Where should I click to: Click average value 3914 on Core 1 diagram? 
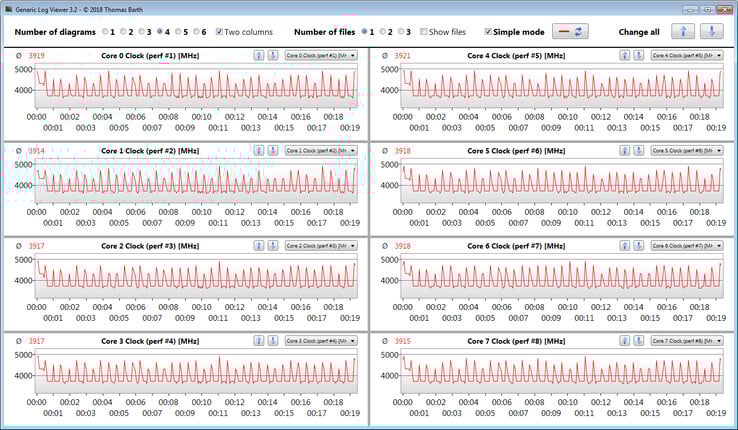click(x=36, y=151)
